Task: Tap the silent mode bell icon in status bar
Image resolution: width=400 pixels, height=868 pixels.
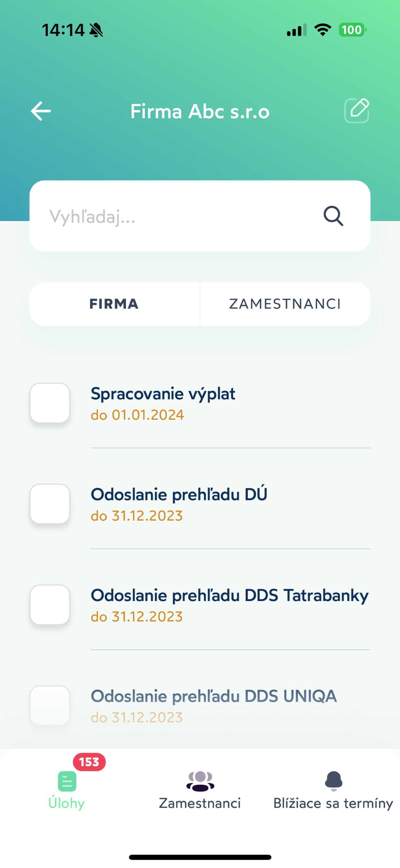Action: (x=96, y=30)
